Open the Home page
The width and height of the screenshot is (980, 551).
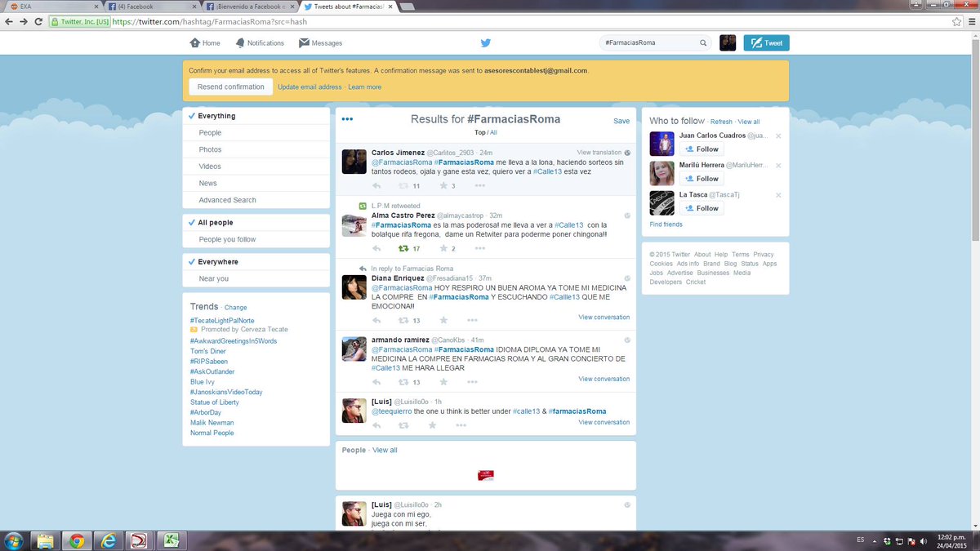(205, 43)
